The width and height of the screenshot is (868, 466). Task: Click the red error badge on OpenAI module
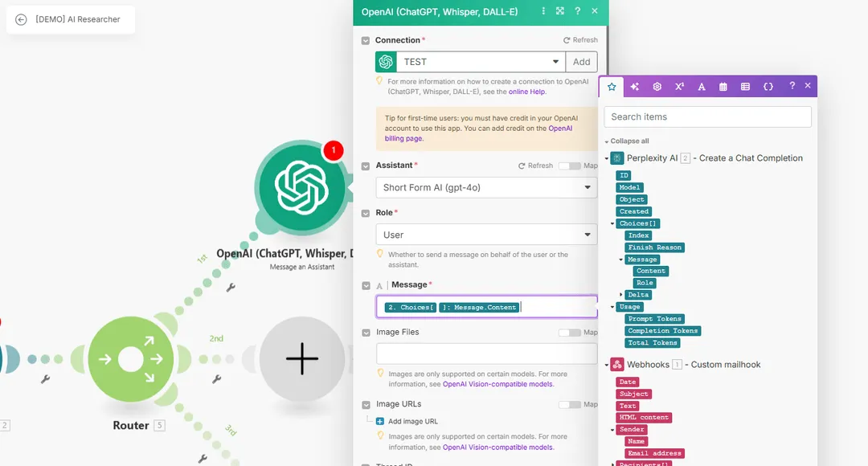334,150
